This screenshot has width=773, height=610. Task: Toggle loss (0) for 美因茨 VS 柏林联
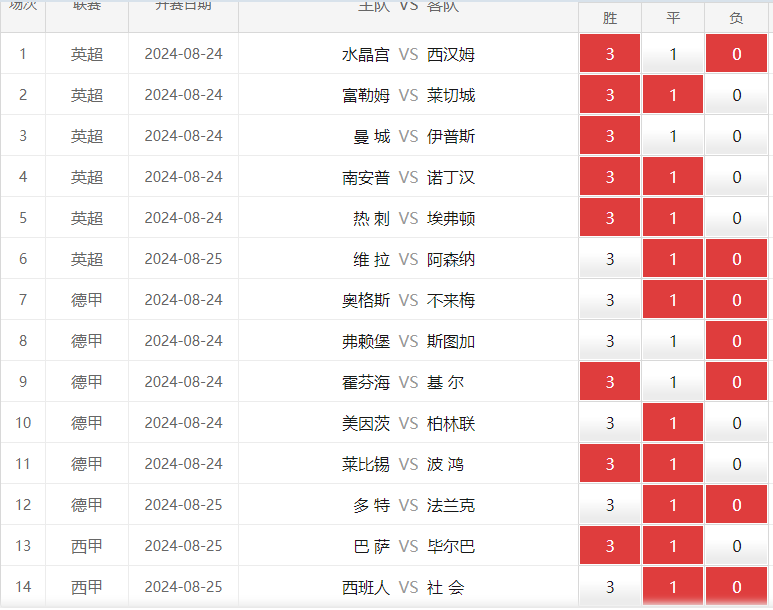[x=737, y=422]
